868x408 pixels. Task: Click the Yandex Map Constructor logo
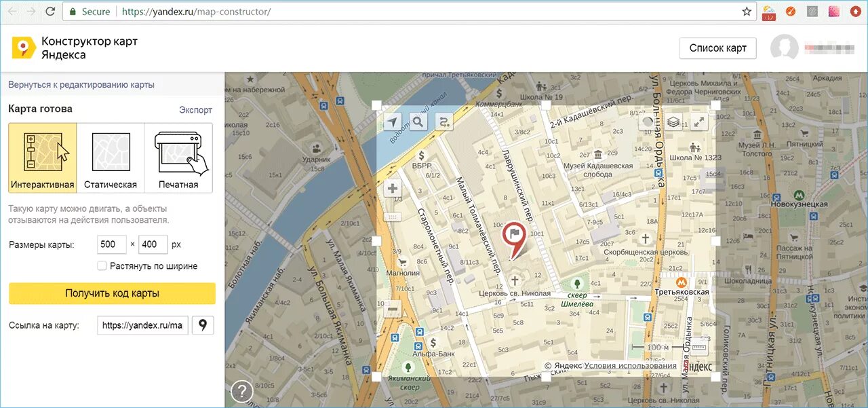coord(22,48)
